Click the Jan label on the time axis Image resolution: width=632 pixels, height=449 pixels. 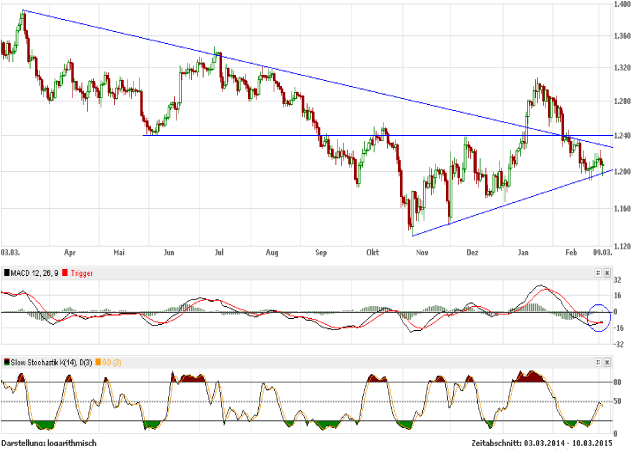coord(522,254)
